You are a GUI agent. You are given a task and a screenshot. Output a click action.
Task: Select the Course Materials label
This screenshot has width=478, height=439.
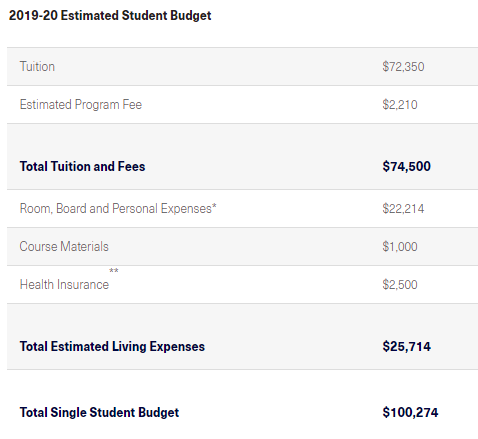64,247
